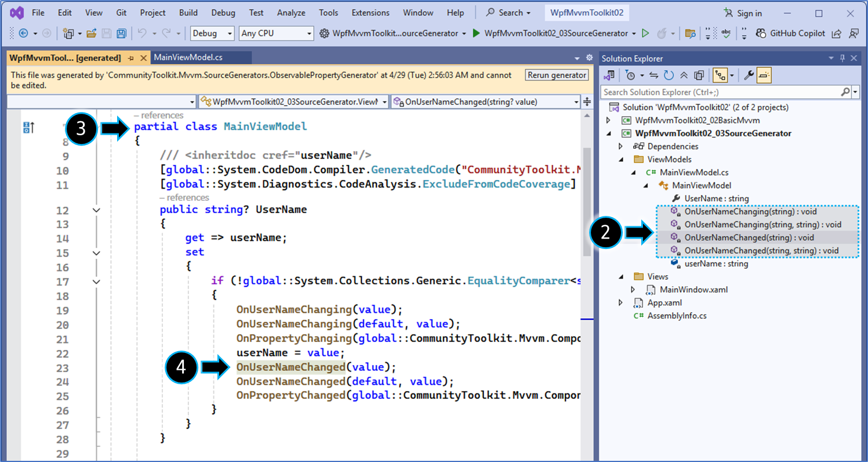Click the green Start Debugging play icon
Screen dimensions: 868x462
pos(476,34)
